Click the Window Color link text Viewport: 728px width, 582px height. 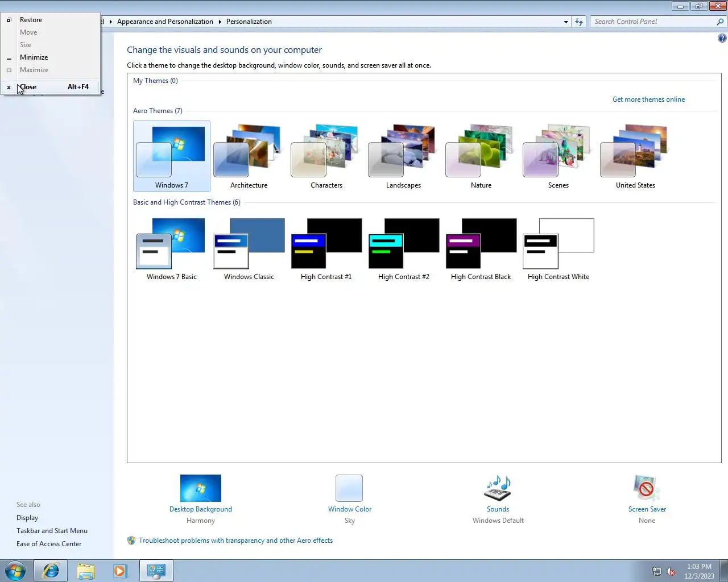[x=349, y=509]
